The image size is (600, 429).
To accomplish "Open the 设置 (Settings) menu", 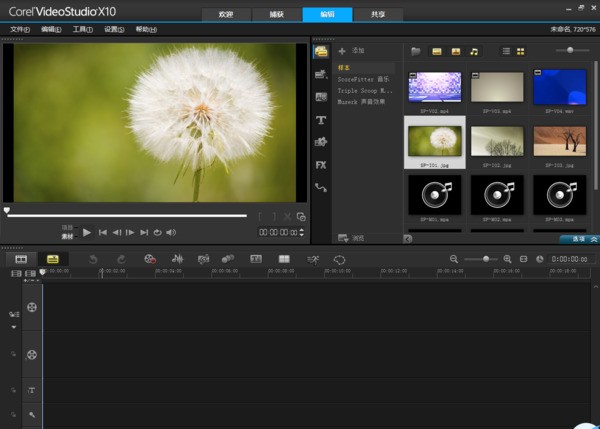I will (x=113, y=29).
